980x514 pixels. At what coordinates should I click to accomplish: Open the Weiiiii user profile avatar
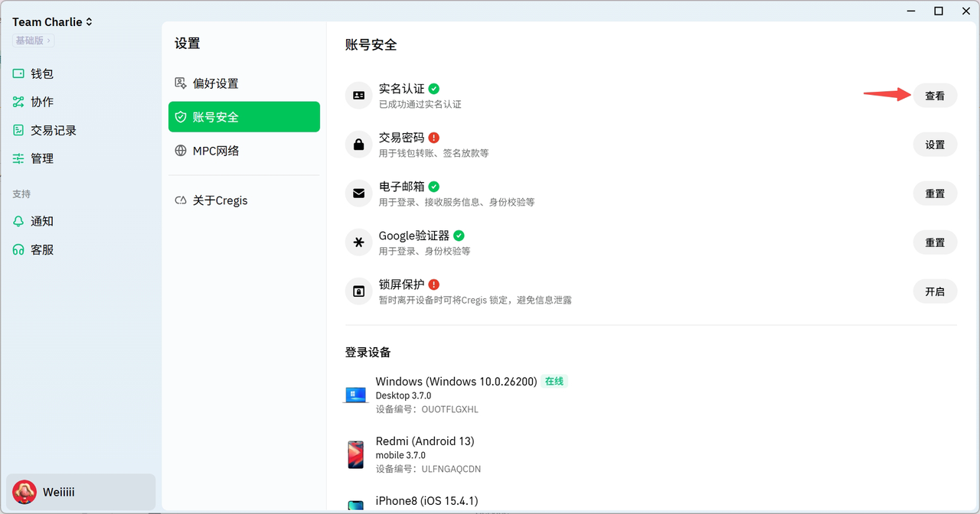pyautogui.click(x=24, y=492)
